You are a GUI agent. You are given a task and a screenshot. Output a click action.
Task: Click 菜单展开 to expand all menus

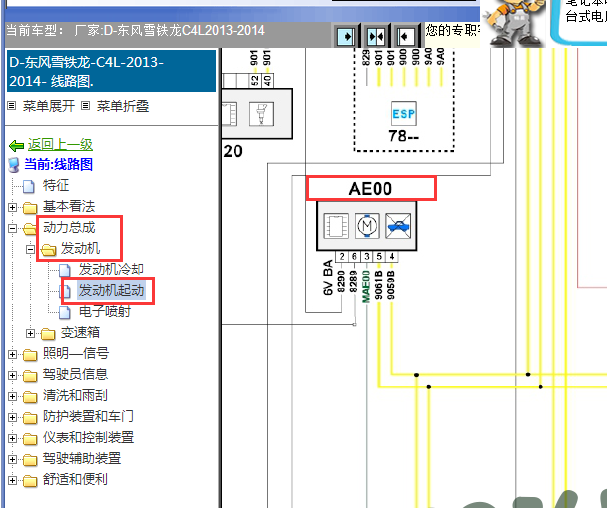pyautogui.click(x=48, y=106)
